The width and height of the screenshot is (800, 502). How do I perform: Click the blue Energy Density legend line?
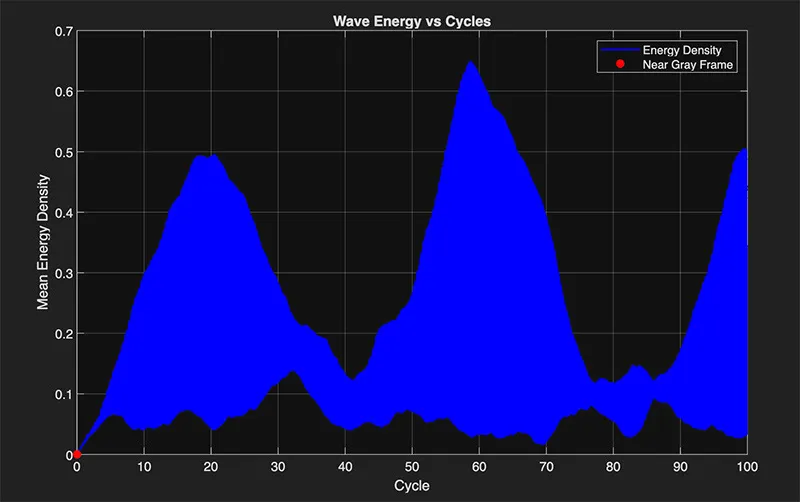click(x=618, y=50)
